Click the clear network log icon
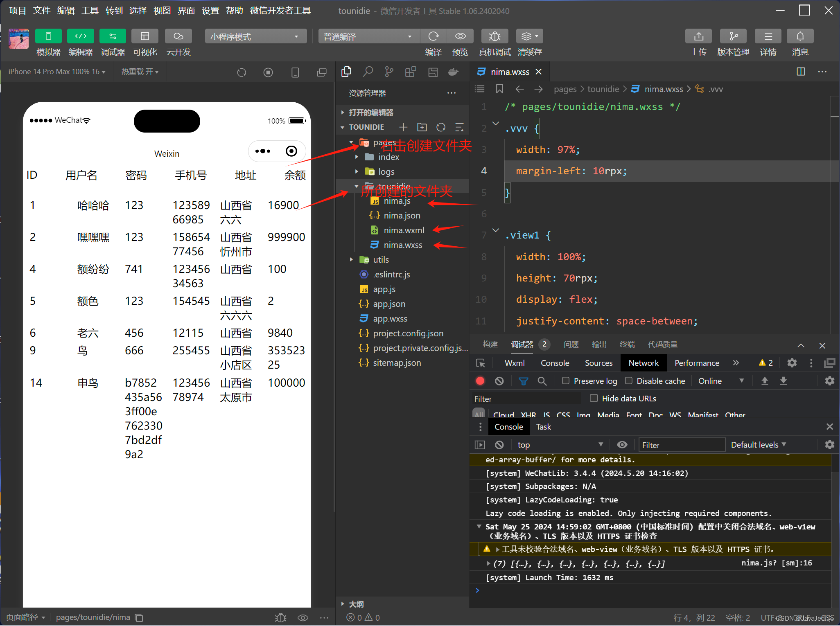Viewport: 840px width, 626px height. click(x=499, y=381)
